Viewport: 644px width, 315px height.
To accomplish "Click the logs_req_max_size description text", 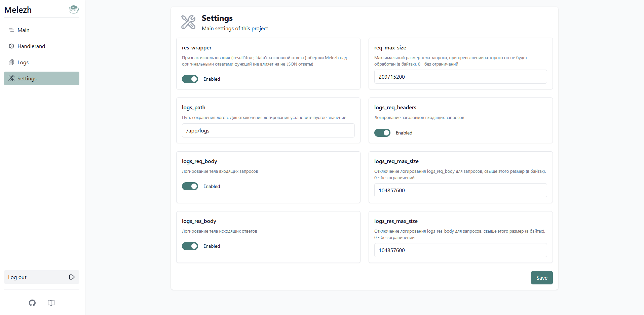I will click(460, 174).
